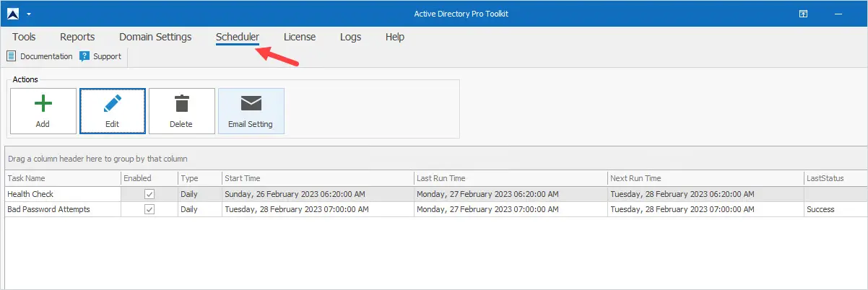Click start time Sunday, 26 February 2023 06:20:00 AM
Viewport: 868px width, 290px height.
click(295, 194)
